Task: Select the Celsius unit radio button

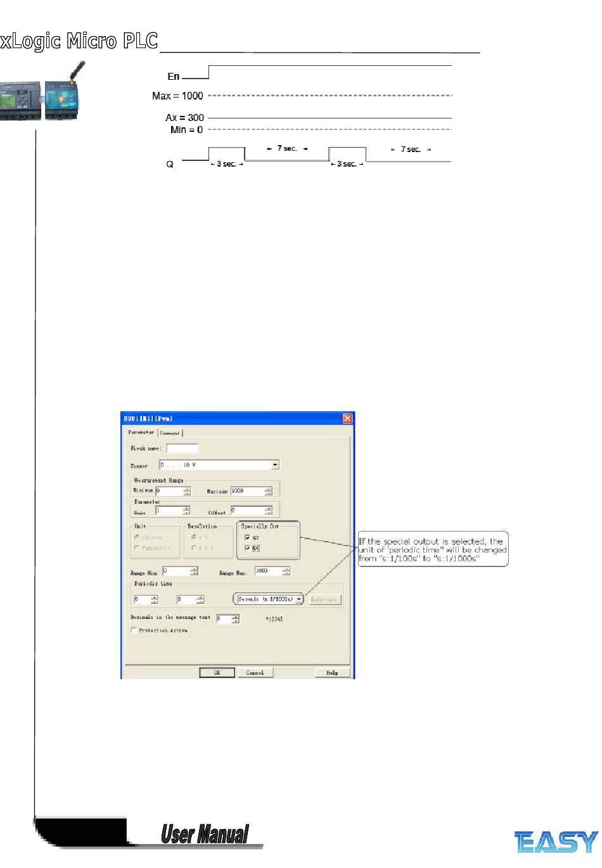Action: 137,537
